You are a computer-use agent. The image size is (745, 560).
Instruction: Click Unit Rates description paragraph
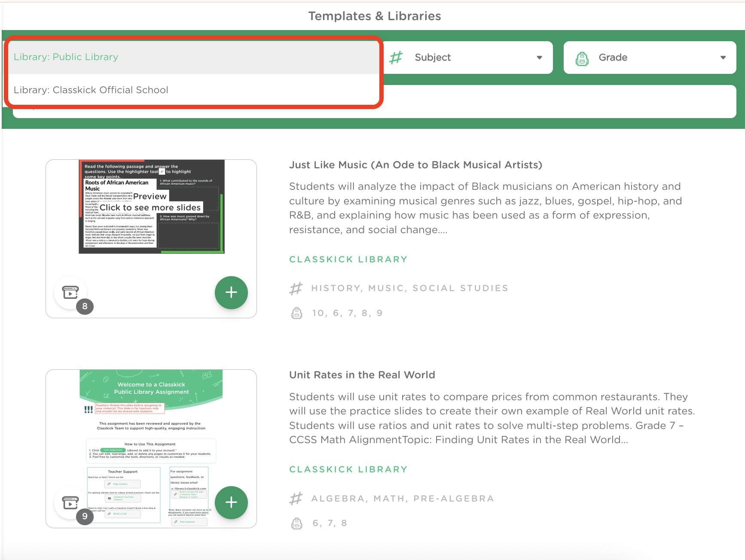point(492,418)
